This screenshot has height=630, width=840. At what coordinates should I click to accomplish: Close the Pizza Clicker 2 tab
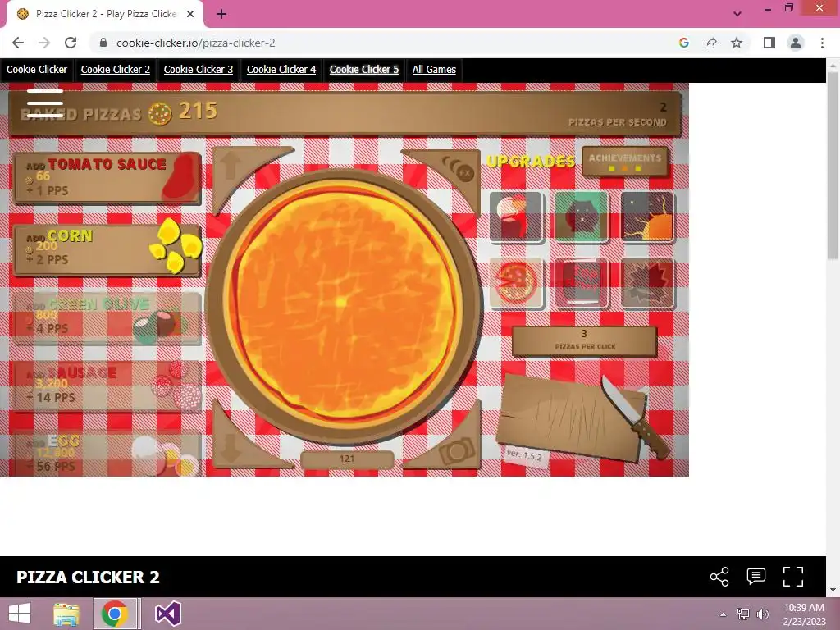pos(190,14)
